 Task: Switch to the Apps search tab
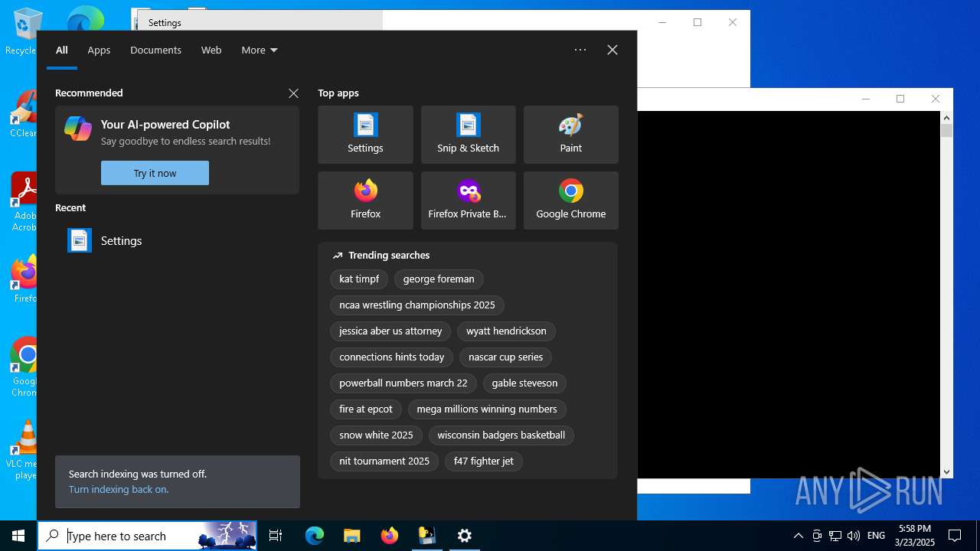click(x=99, y=50)
